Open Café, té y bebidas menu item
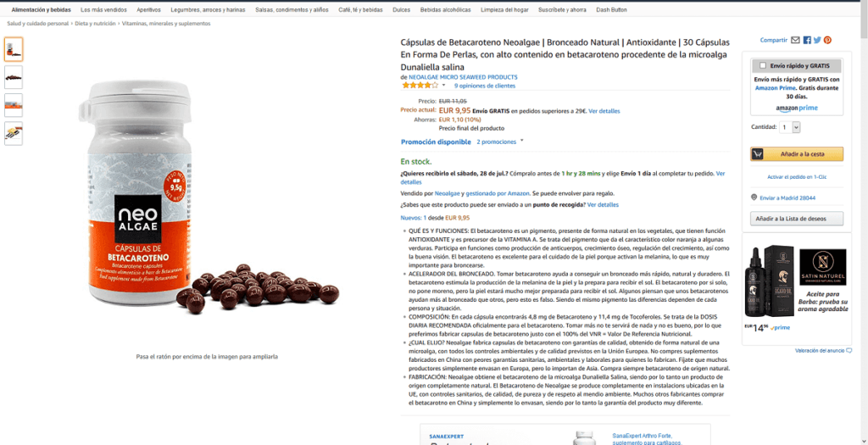868x445 pixels. (360, 10)
